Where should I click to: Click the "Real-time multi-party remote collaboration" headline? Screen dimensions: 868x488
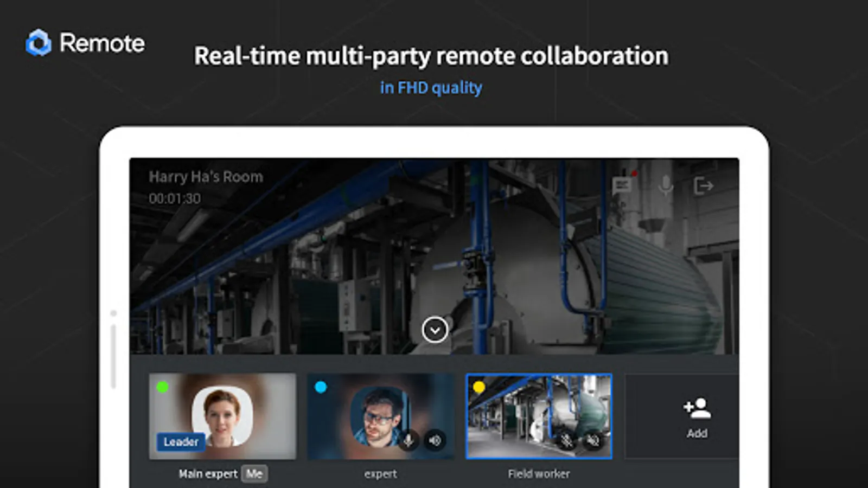[x=431, y=56]
